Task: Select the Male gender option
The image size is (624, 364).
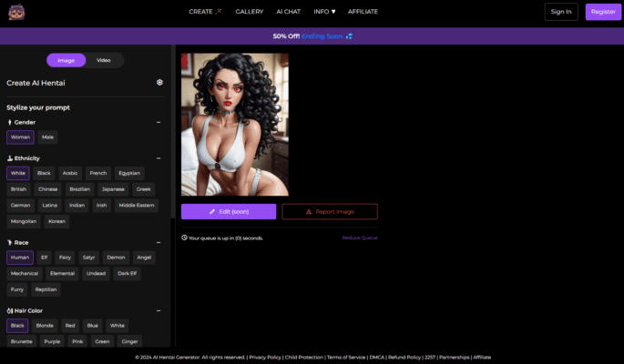Action: 47,136
